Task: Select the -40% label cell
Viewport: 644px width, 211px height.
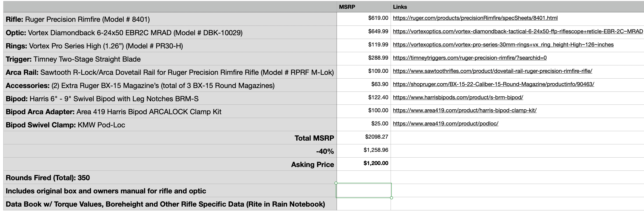Action: point(170,151)
